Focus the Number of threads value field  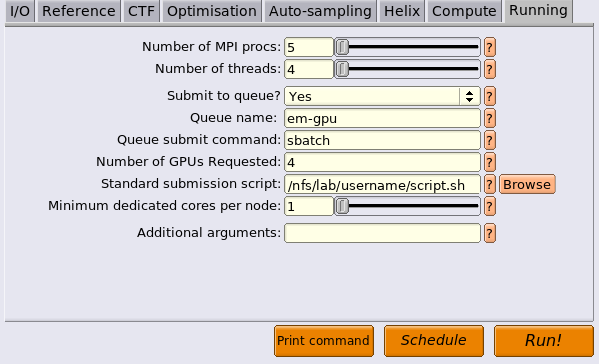click(309, 70)
